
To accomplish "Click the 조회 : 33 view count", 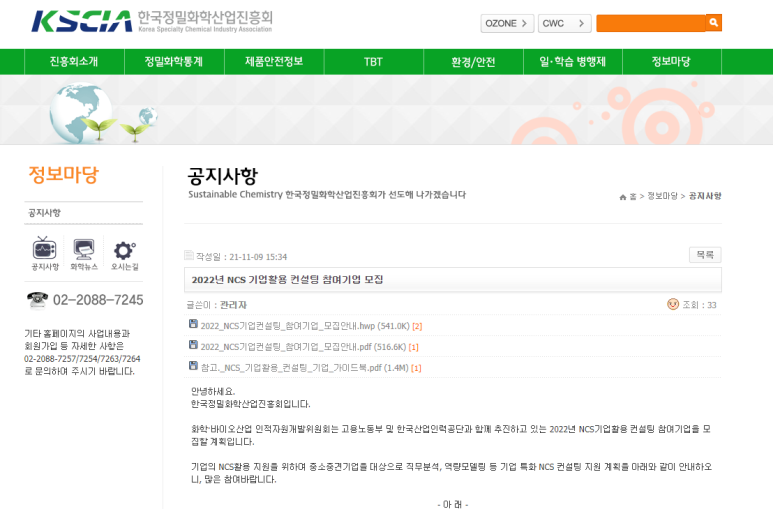I will click(x=699, y=305).
